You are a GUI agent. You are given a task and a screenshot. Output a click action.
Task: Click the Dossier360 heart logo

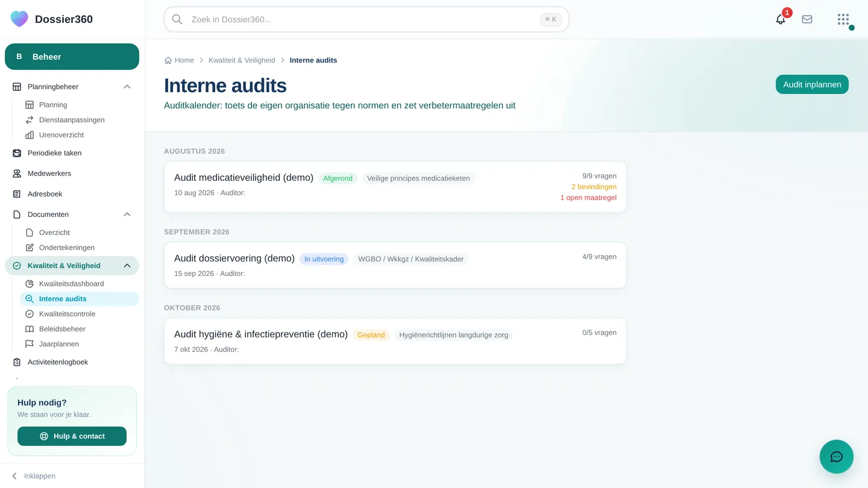(19, 19)
